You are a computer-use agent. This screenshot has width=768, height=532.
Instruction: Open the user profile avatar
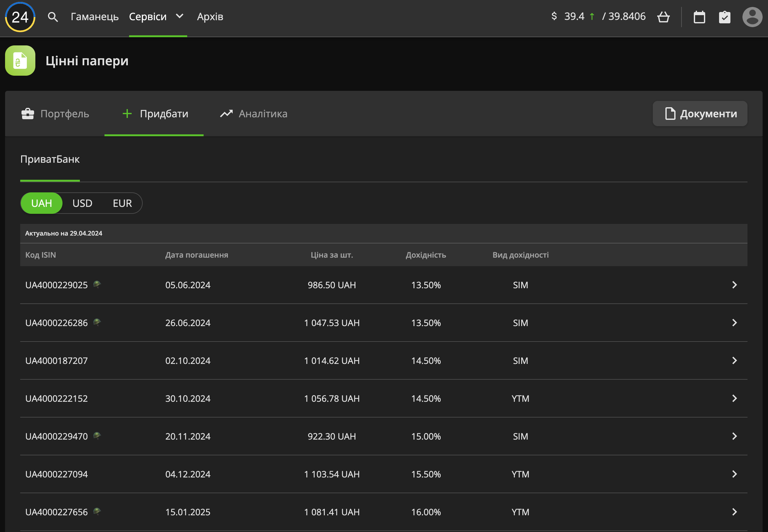pyautogui.click(x=752, y=17)
